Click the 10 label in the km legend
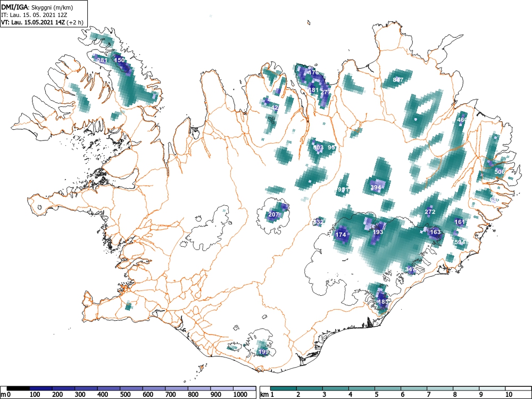The image size is (532, 399). [508, 394]
